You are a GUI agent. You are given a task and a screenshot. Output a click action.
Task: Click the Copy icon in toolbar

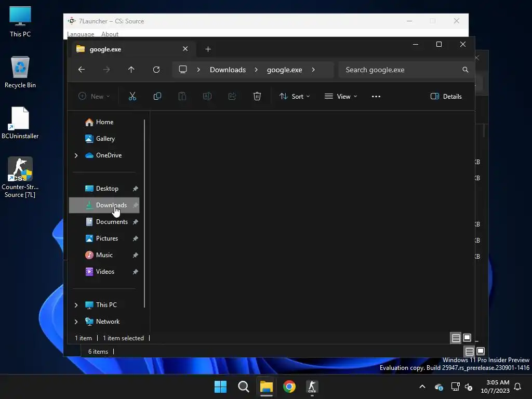point(157,96)
